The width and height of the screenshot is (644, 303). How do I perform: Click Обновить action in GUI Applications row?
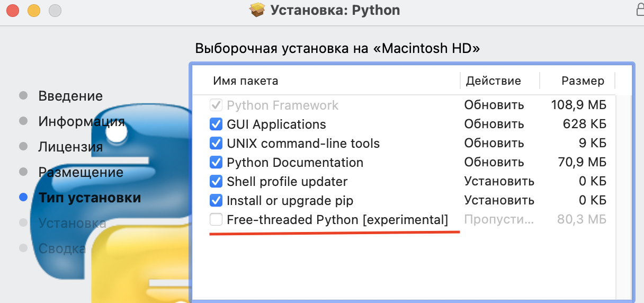(494, 124)
